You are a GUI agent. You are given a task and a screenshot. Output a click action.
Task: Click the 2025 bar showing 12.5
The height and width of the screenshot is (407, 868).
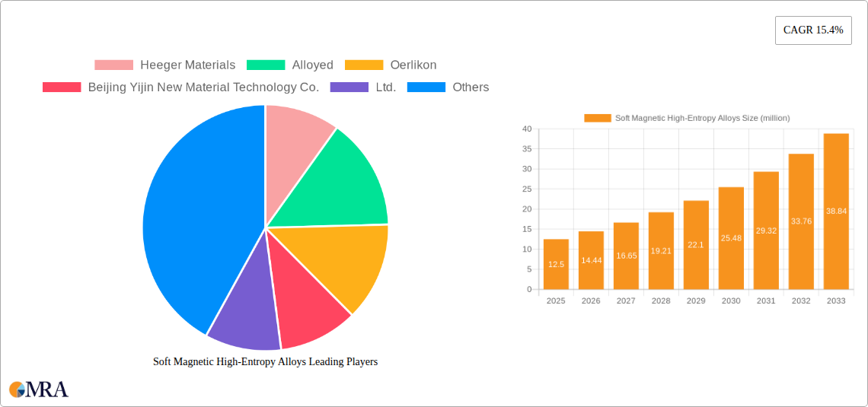(557, 264)
